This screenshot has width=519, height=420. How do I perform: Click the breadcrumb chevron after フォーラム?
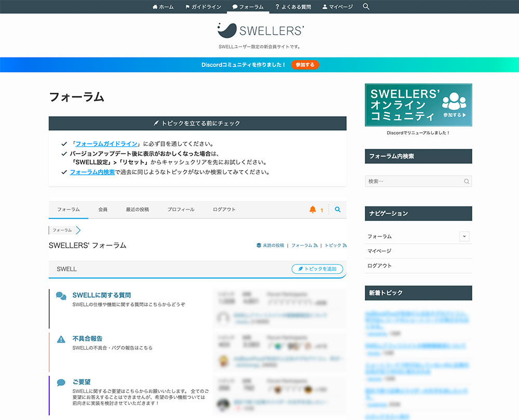click(78, 230)
